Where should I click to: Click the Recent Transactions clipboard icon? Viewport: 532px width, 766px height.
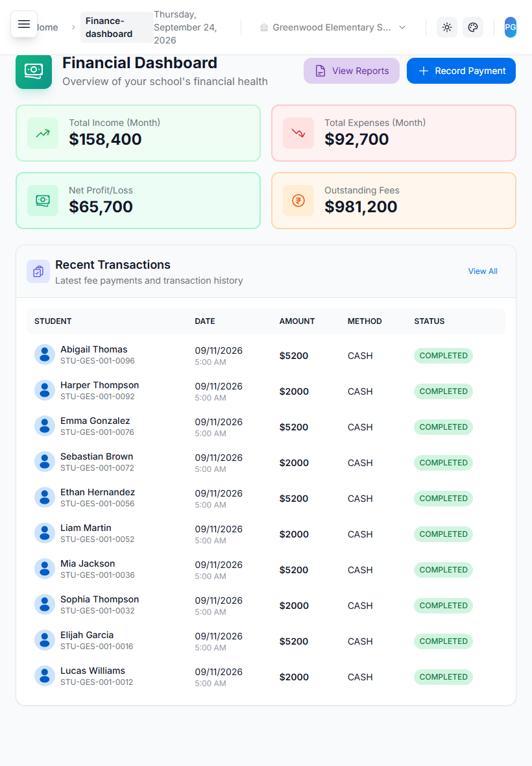38,271
